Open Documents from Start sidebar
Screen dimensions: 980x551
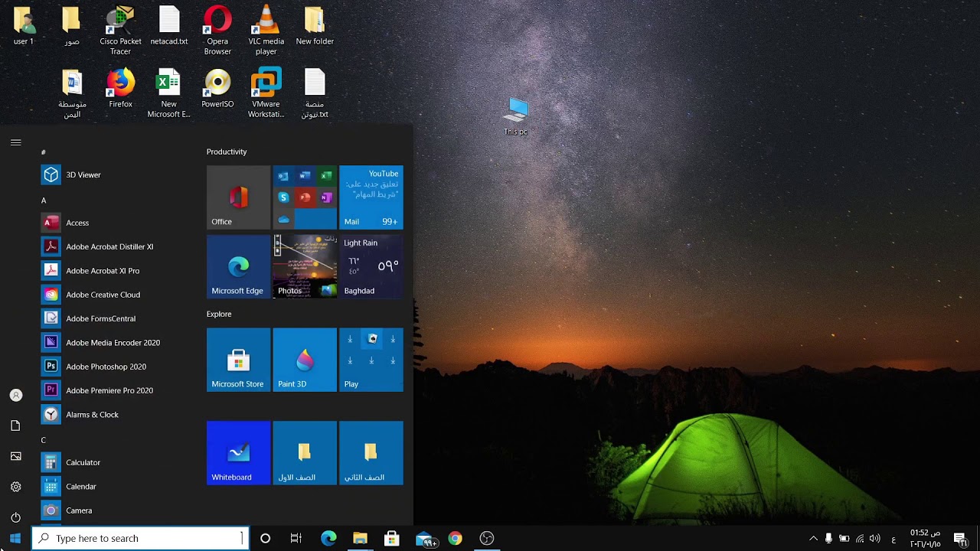(x=15, y=425)
